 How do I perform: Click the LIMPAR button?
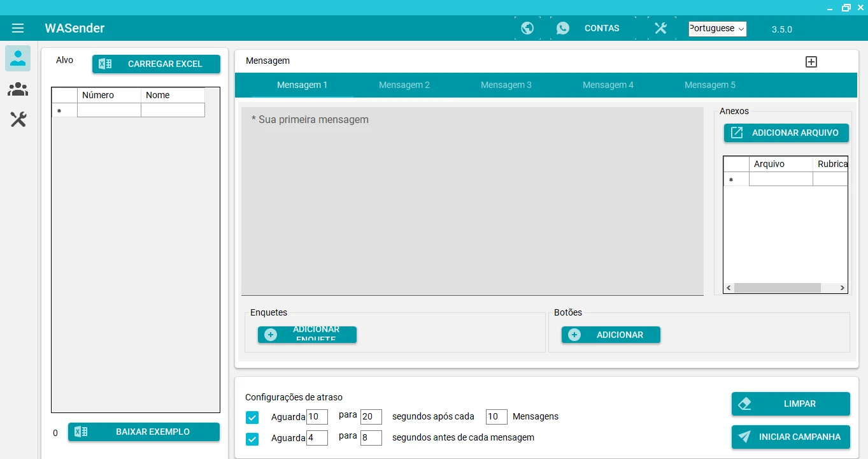point(790,404)
